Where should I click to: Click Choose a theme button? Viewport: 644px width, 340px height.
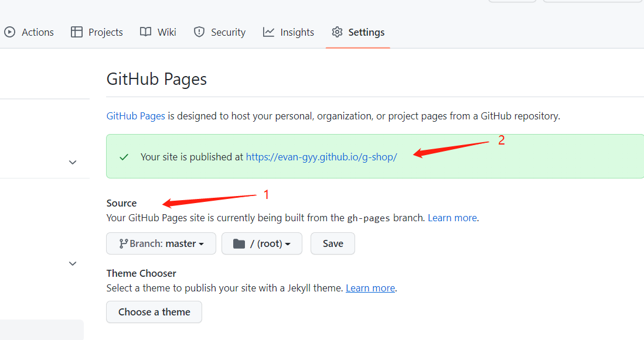click(154, 312)
